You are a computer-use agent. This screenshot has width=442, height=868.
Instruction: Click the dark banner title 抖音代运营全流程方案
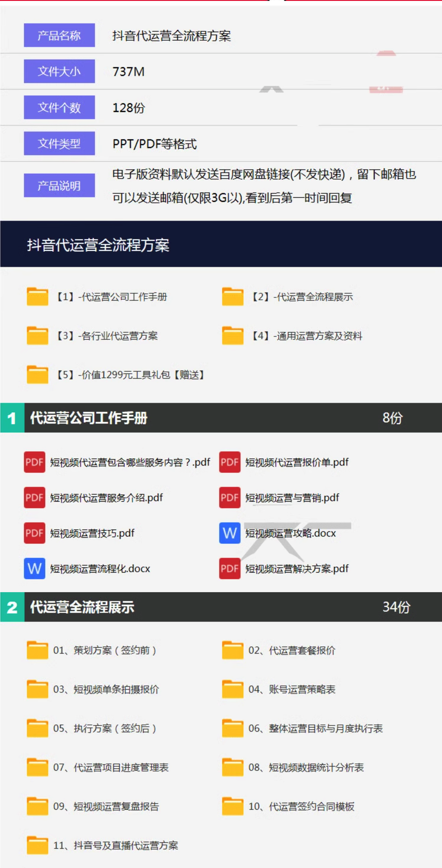pos(98,245)
